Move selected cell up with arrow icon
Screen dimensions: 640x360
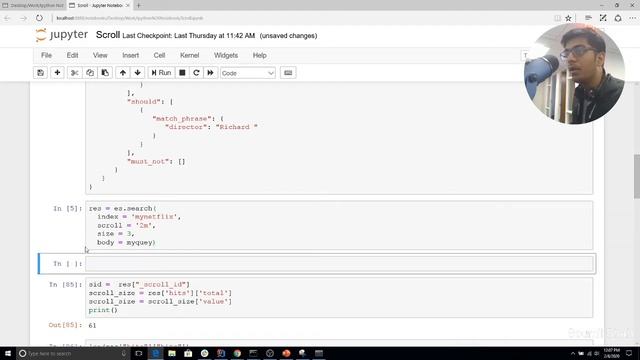pyautogui.click(x=122, y=73)
